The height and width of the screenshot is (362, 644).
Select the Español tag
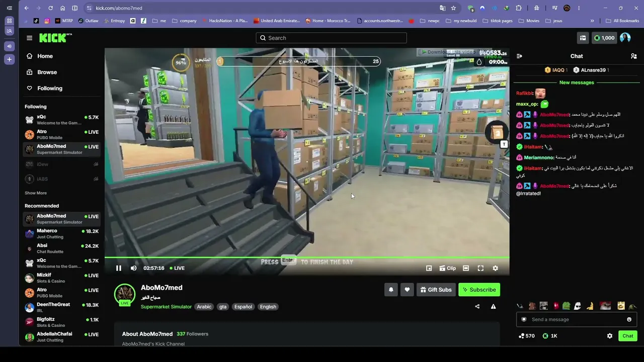coord(243,307)
